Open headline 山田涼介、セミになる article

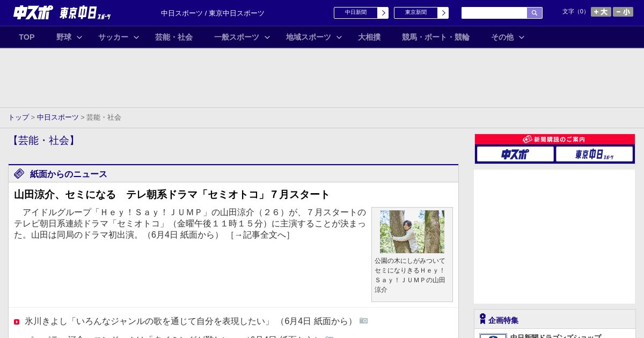[x=172, y=195]
